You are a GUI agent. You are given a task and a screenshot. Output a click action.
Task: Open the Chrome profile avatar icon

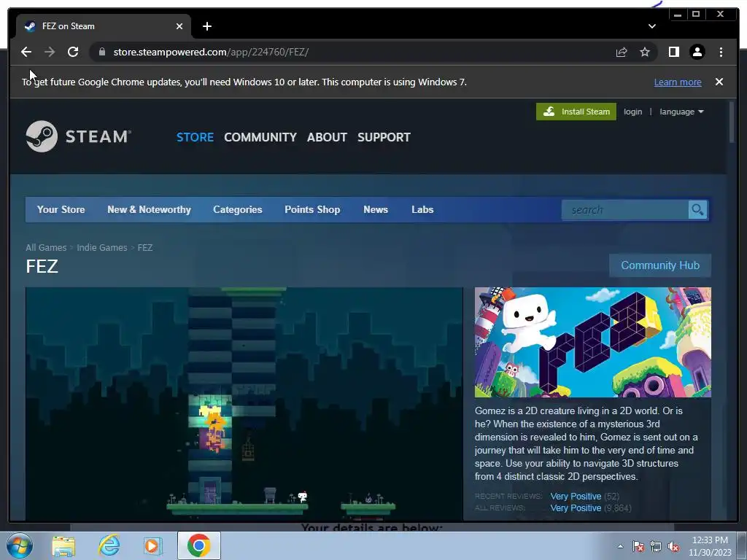pyautogui.click(x=697, y=52)
